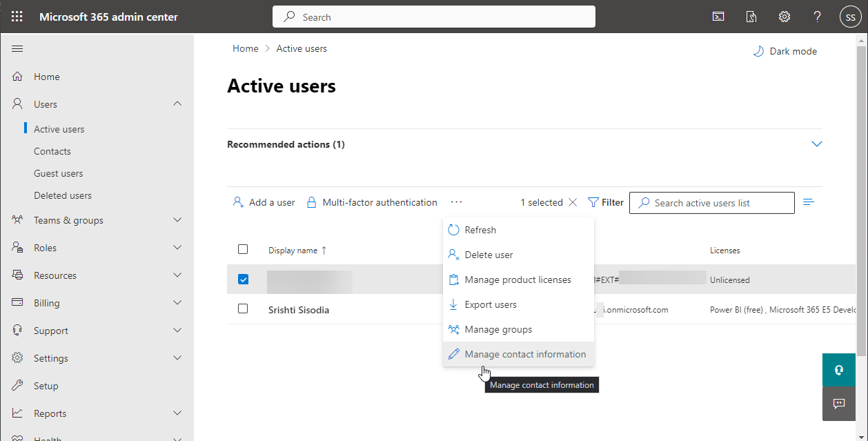Viewport: 868px width, 441px height.
Task: Expand the Support section chevron
Action: tap(177, 331)
